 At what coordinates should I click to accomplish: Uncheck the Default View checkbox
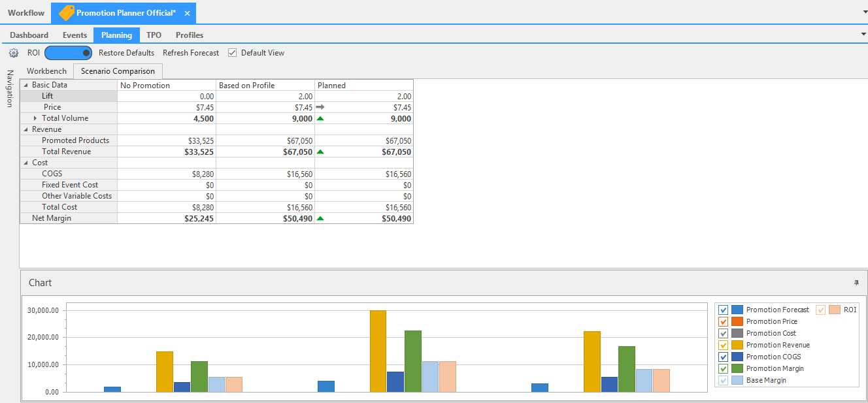[232, 53]
